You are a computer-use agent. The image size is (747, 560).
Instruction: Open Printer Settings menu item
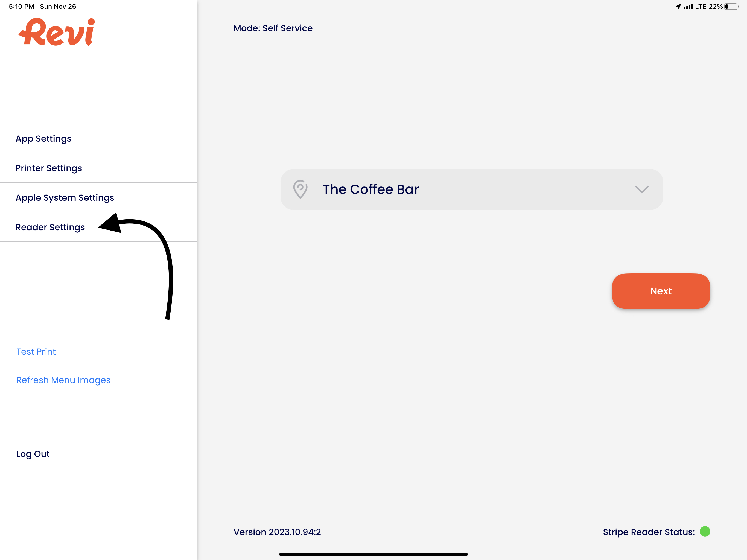click(x=49, y=168)
